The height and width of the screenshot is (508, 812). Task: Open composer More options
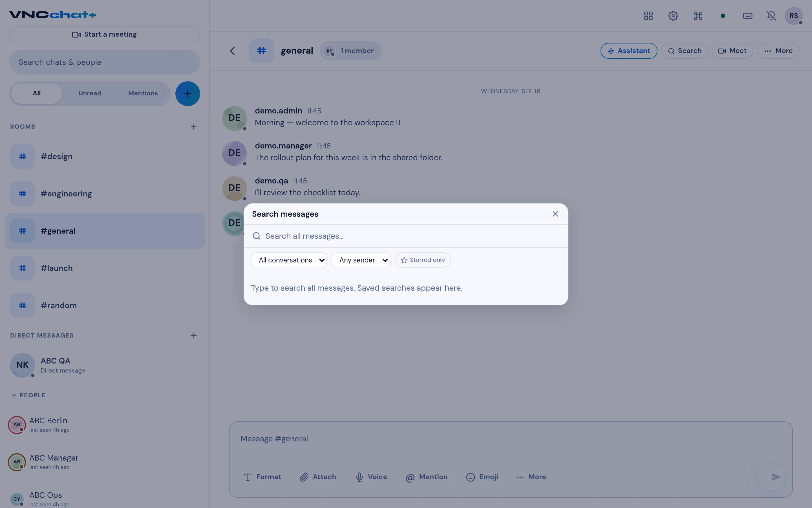click(531, 477)
